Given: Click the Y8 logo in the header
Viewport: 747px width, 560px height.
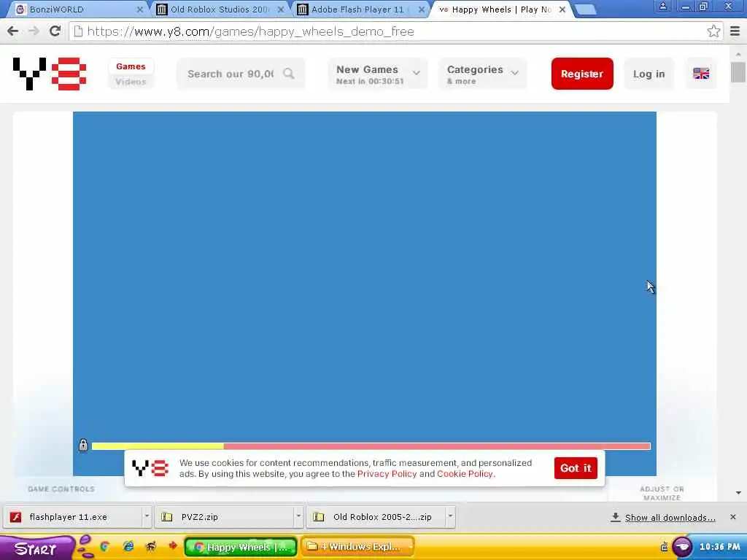Looking at the screenshot, I should (x=50, y=74).
